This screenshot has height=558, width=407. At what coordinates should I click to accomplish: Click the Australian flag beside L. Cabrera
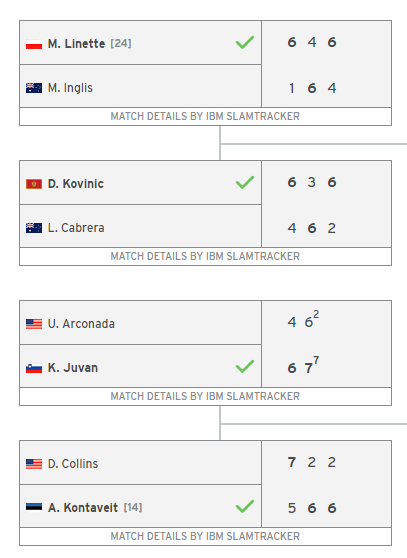(x=34, y=228)
